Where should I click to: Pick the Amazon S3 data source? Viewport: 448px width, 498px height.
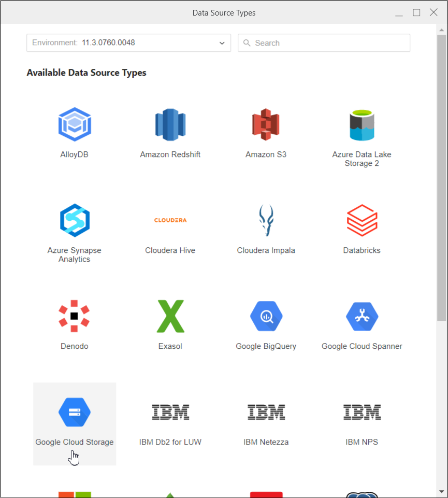coord(266,124)
